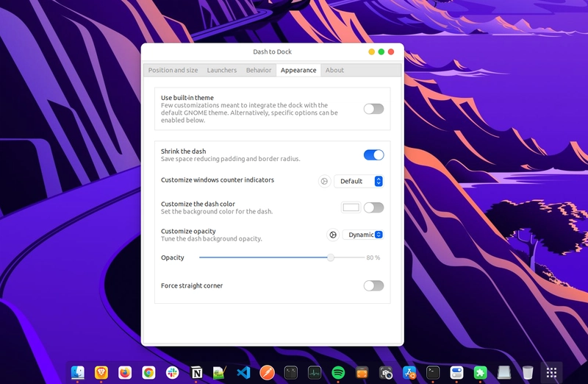Open Spotify from the dock
This screenshot has height=384, width=588.
click(338, 372)
